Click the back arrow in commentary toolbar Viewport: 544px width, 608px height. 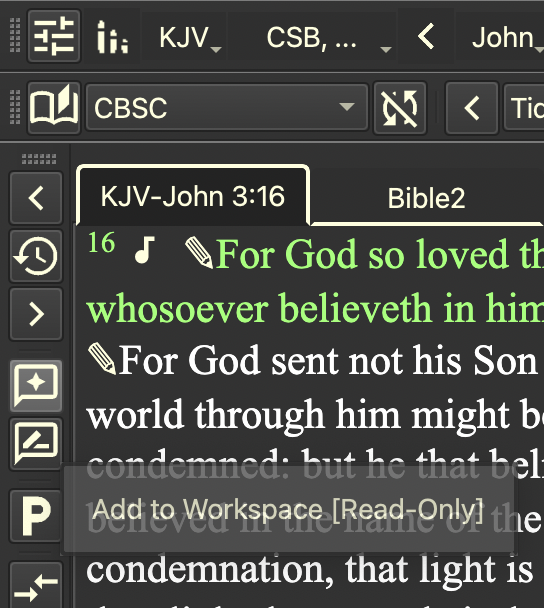472,108
